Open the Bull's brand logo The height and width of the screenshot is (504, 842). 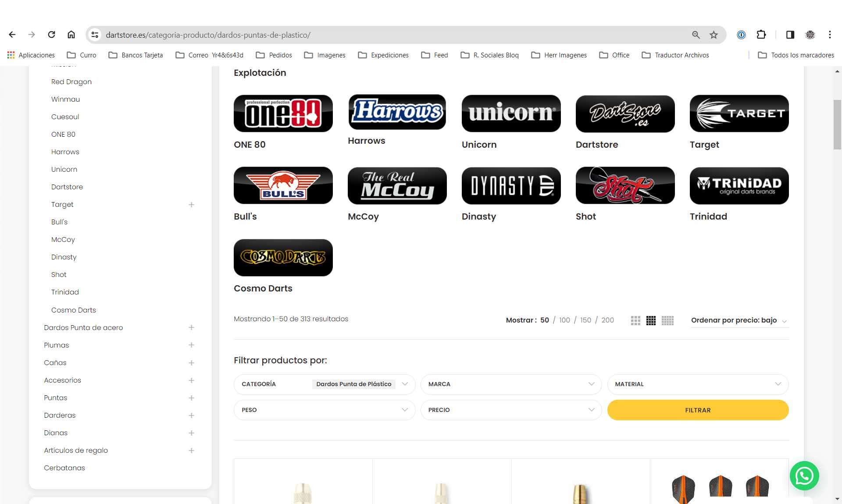pos(283,185)
